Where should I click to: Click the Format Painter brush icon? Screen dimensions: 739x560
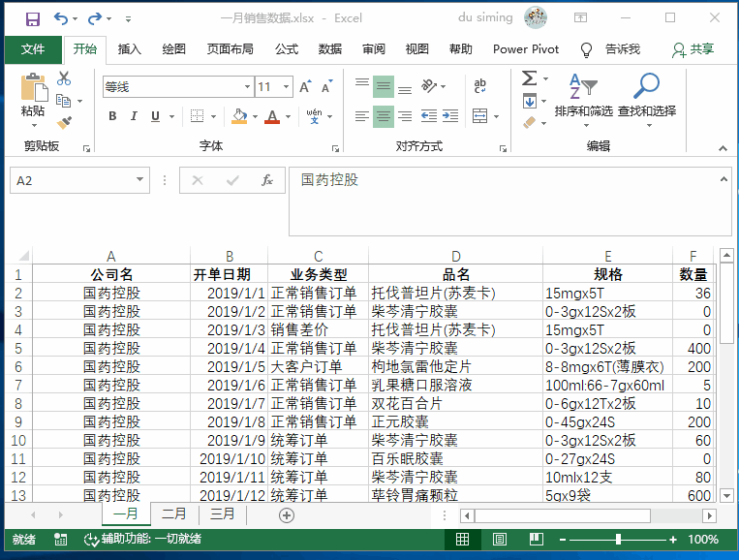(64, 123)
